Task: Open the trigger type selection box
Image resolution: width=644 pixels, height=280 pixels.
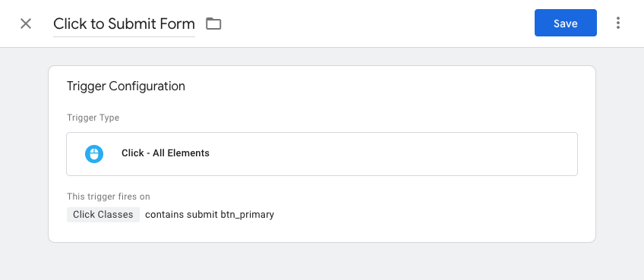Action: tap(322, 154)
